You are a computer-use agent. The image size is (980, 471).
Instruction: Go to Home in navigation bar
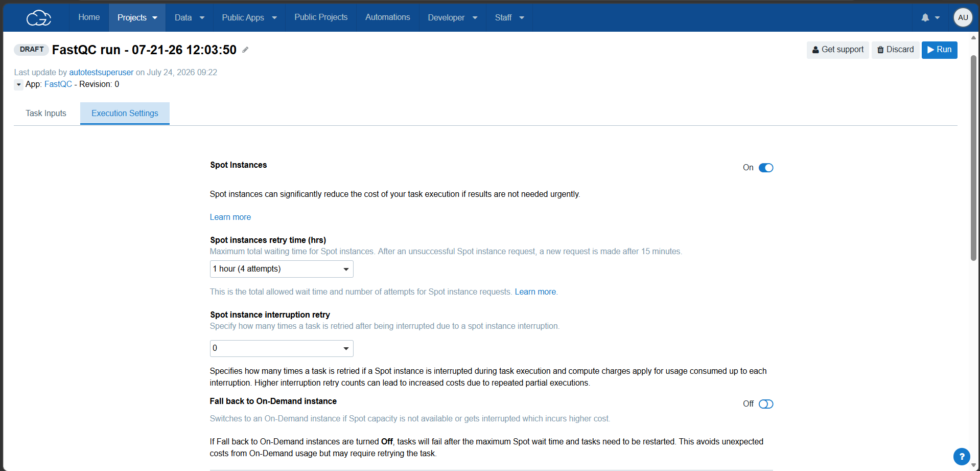tap(89, 17)
